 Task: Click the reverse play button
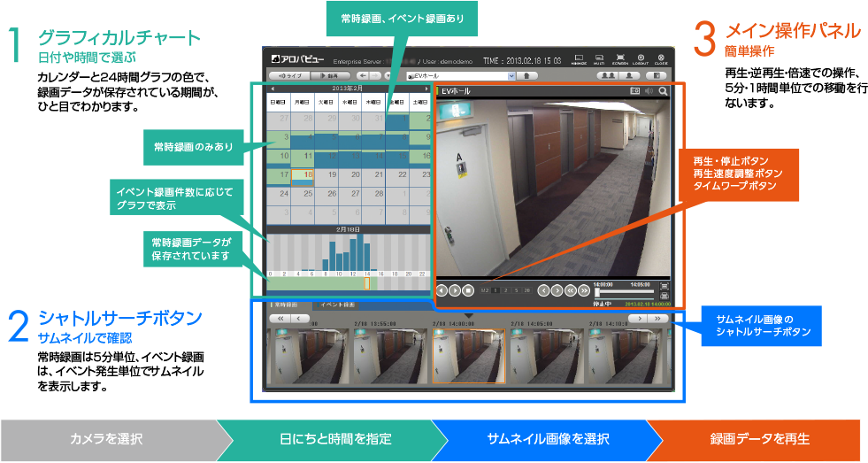pyautogui.click(x=442, y=289)
